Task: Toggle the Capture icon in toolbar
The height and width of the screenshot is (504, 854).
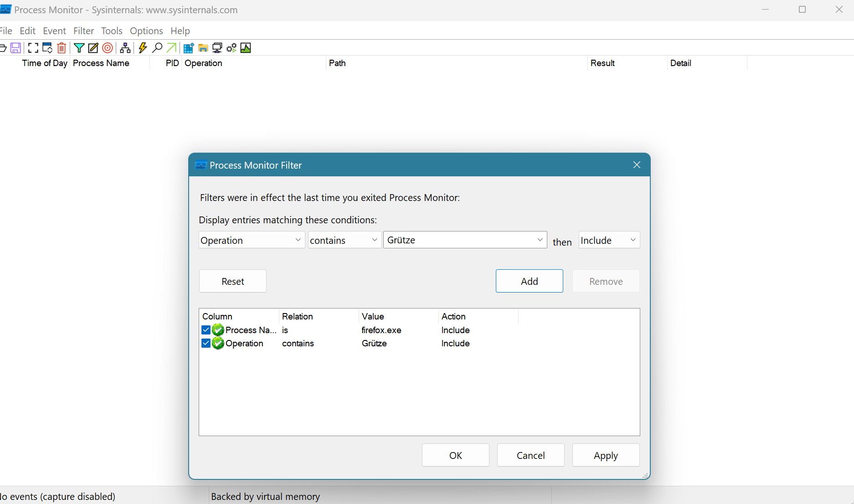Action: click(33, 48)
